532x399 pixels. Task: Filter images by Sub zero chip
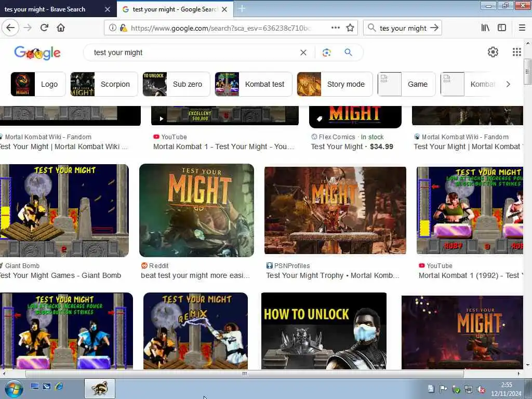(x=176, y=84)
